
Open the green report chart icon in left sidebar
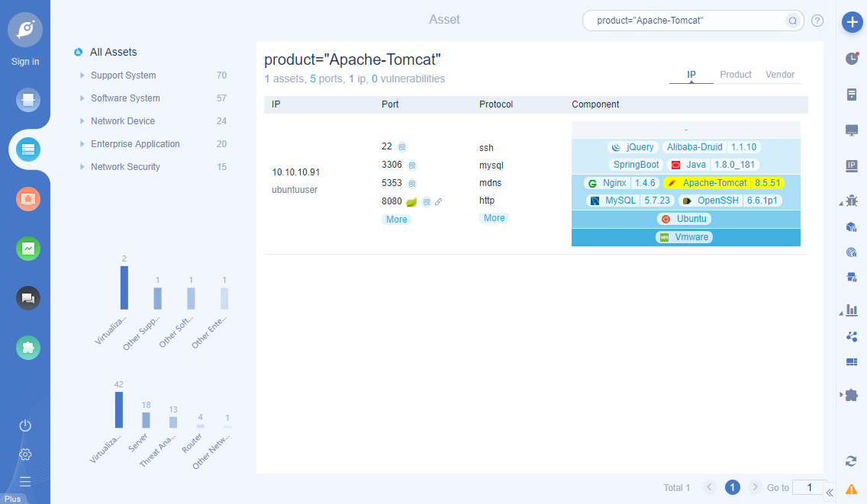(27, 249)
